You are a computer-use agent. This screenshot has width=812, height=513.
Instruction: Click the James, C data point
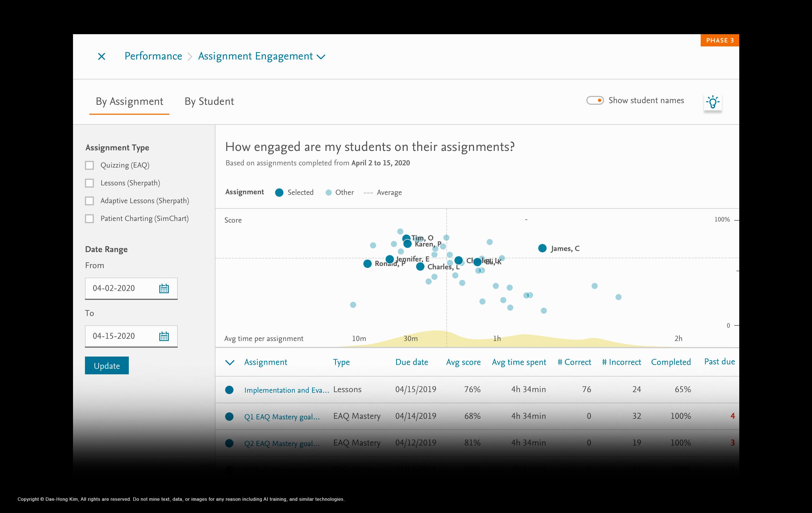(x=542, y=248)
